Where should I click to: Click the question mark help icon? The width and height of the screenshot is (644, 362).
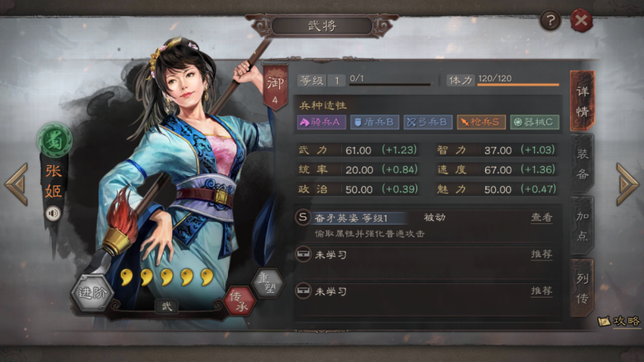550,21
